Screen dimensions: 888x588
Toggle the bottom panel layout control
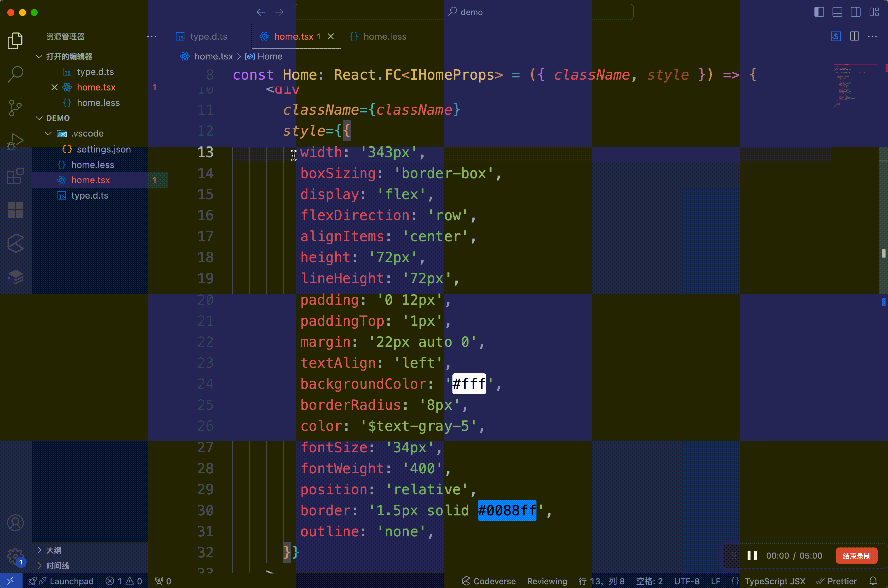837,12
